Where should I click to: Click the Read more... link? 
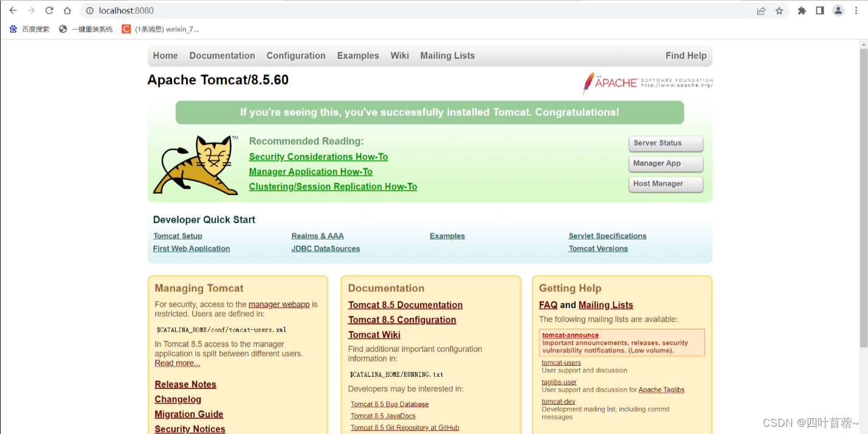177,363
